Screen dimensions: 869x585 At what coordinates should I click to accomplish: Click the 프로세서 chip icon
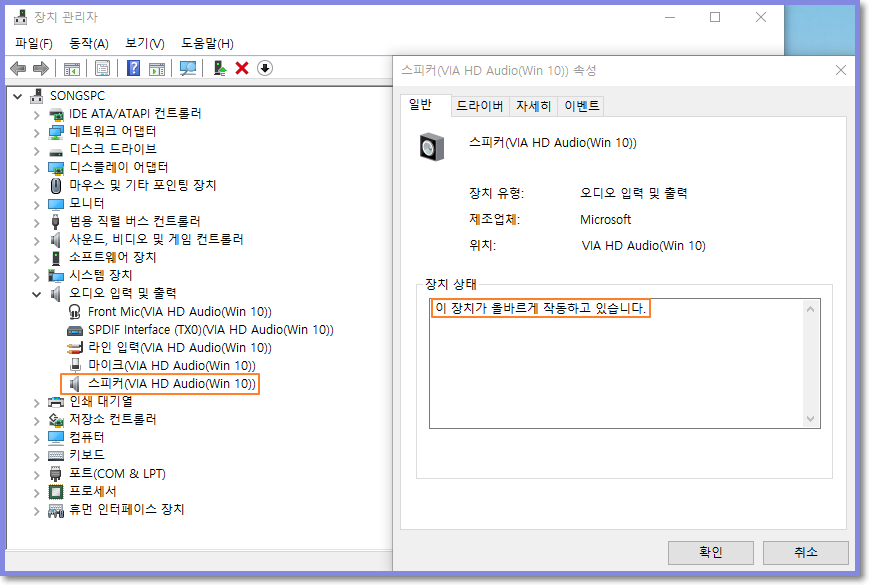(x=55, y=492)
